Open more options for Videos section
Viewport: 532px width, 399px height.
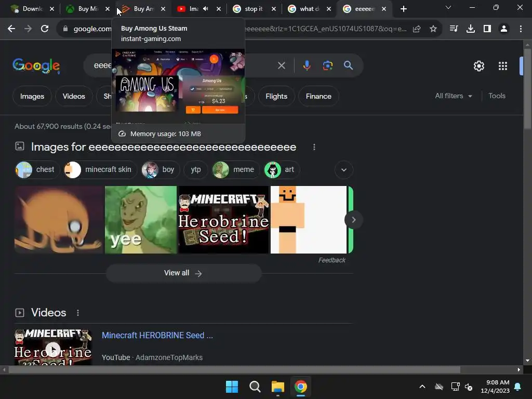point(78,312)
